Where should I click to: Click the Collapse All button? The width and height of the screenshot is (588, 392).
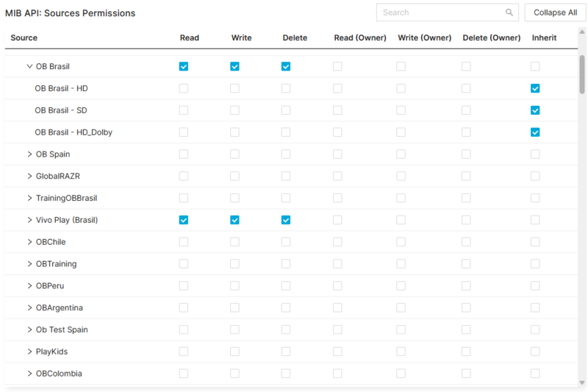[555, 13]
